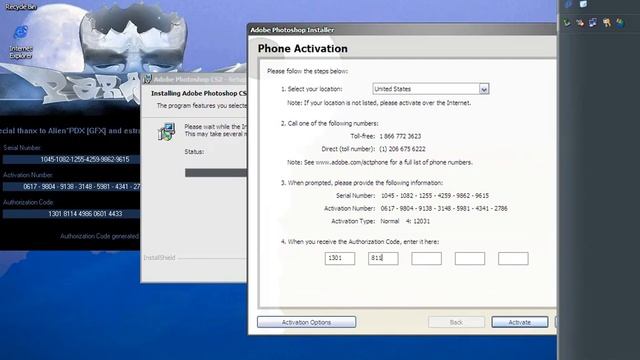Click the keygen Activation Number field
Viewport: 640px width, 360px height.
[x=71, y=187]
